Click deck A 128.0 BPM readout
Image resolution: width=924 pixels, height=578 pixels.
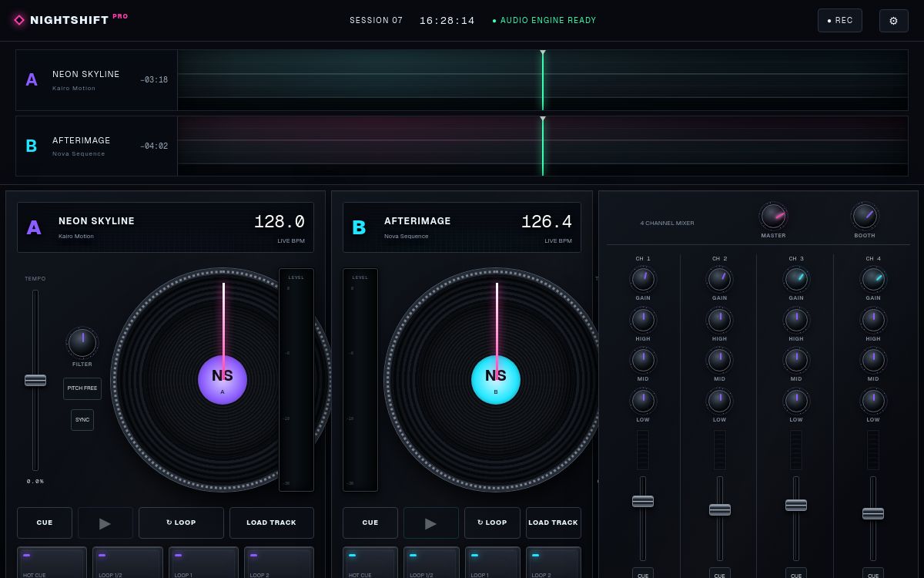[x=280, y=222]
